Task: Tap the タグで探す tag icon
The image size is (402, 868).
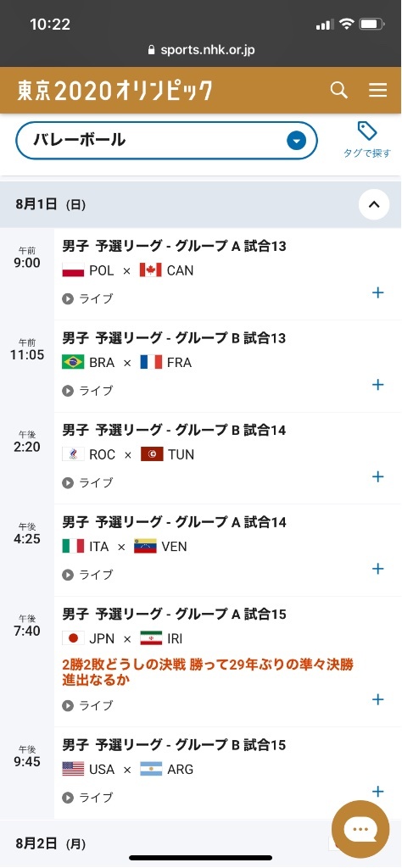Action: 366,140
